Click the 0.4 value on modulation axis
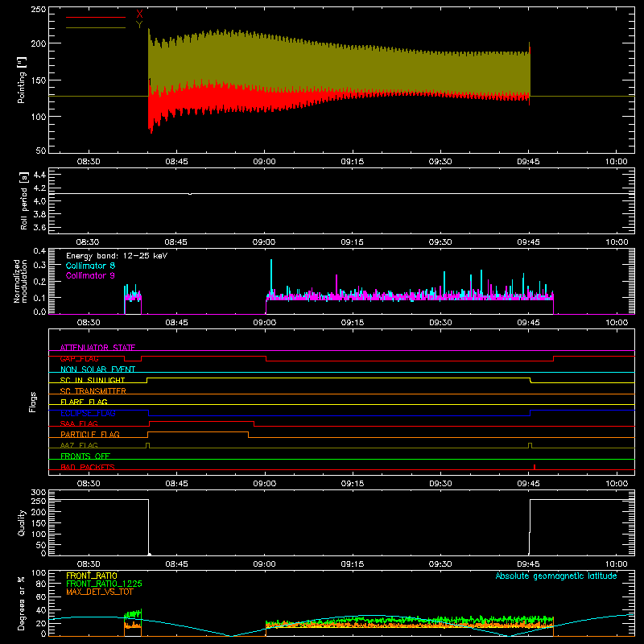 pyautogui.click(x=39, y=251)
